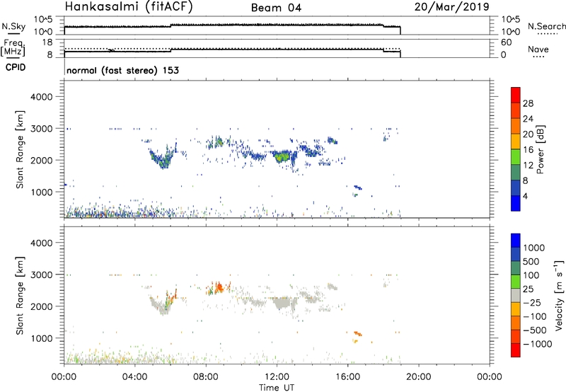Click the '24' label on Power colorbar
This screenshot has width=566, height=392.
(528, 119)
